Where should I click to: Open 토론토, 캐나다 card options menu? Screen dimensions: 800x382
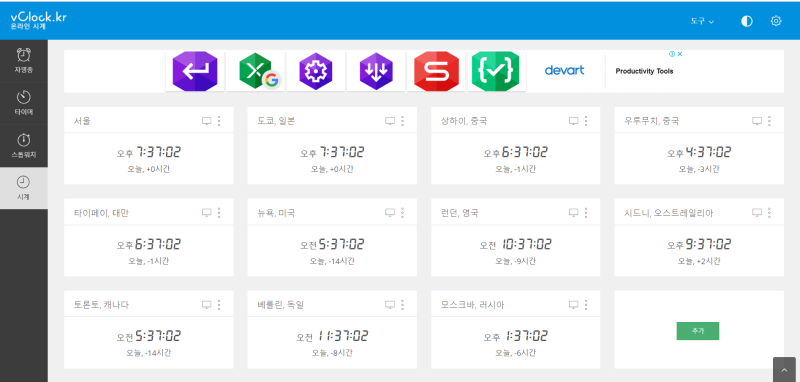tap(219, 304)
